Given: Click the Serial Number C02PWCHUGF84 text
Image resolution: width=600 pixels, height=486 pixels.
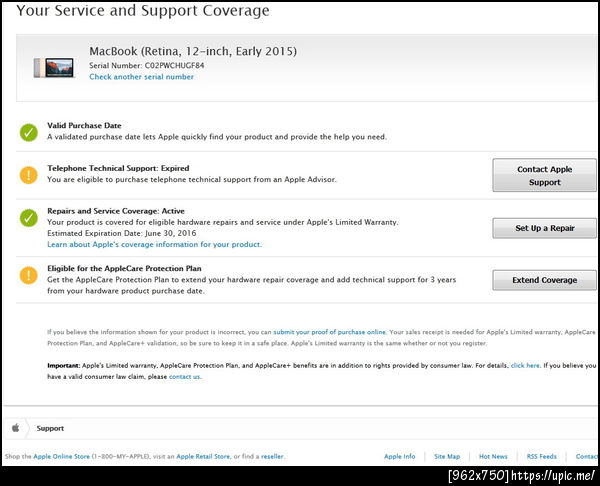Looking at the screenshot, I should coord(147,65).
